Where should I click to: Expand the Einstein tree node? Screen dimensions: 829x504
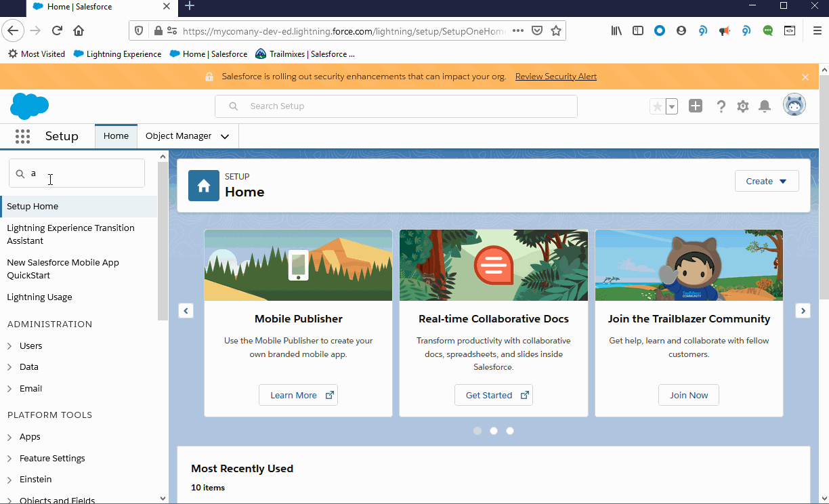click(x=9, y=480)
